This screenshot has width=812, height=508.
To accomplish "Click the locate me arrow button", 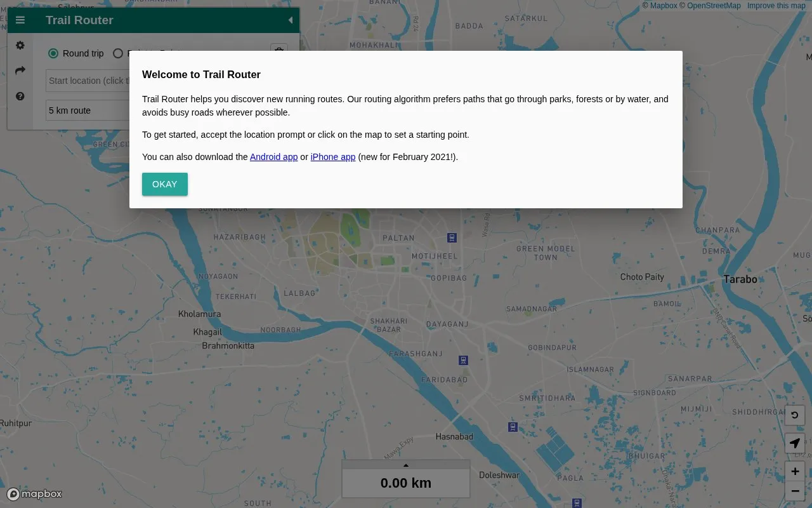I will [x=795, y=443].
